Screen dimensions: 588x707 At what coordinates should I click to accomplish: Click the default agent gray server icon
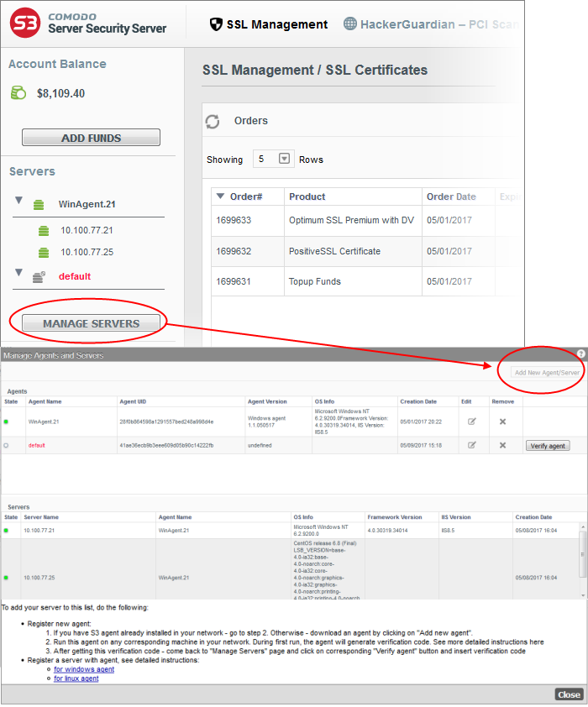point(39,277)
